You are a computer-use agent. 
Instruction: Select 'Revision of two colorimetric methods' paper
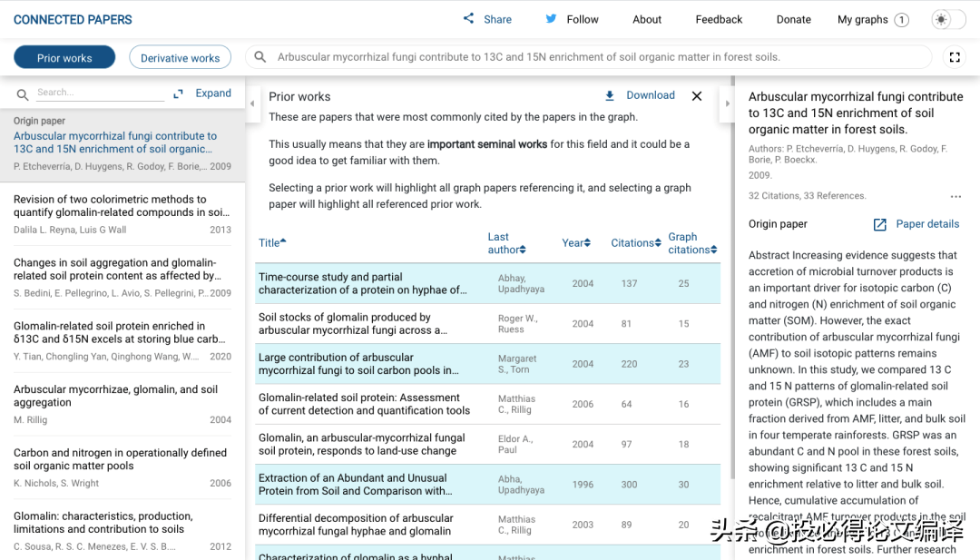(122, 214)
